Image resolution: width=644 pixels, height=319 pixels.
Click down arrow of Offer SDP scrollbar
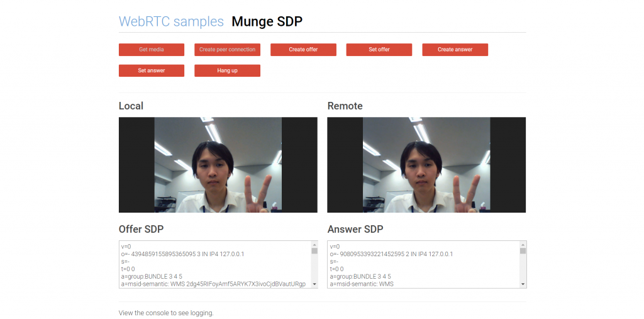314,284
